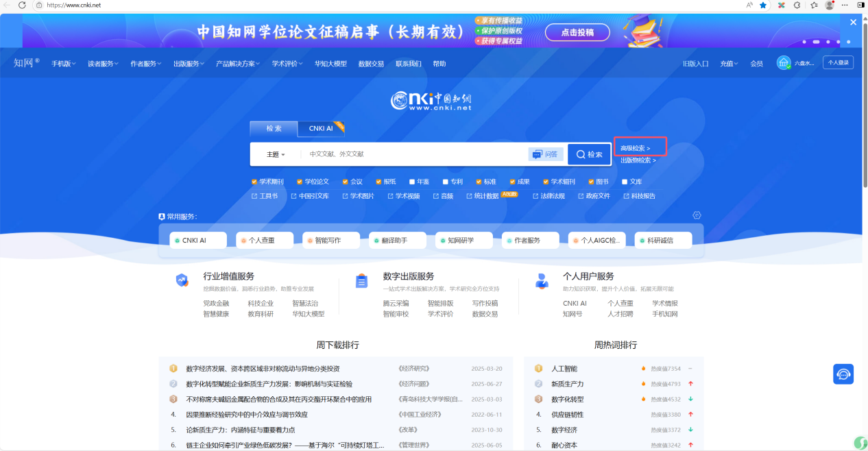
Task: Close the top banner advertisement
Action: tap(853, 22)
